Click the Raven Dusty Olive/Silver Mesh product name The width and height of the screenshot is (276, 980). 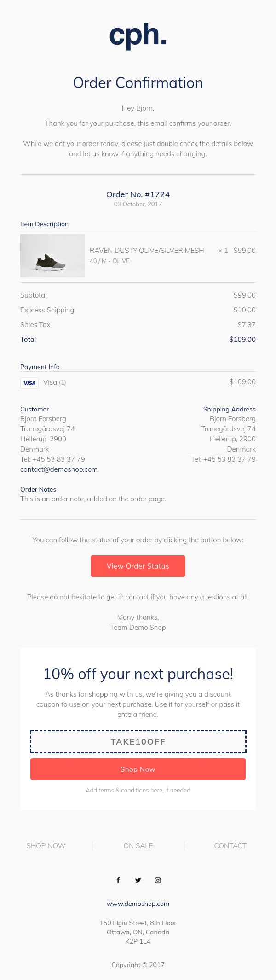tap(147, 251)
